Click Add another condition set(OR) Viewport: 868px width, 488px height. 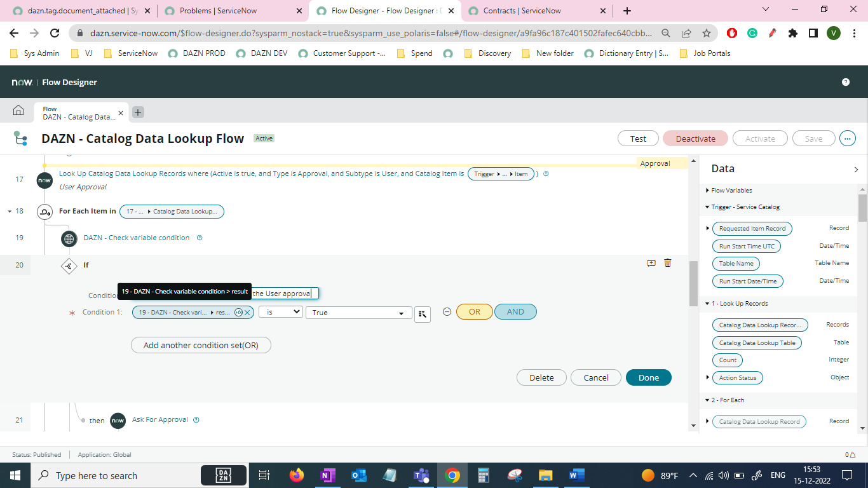[201, 345]
